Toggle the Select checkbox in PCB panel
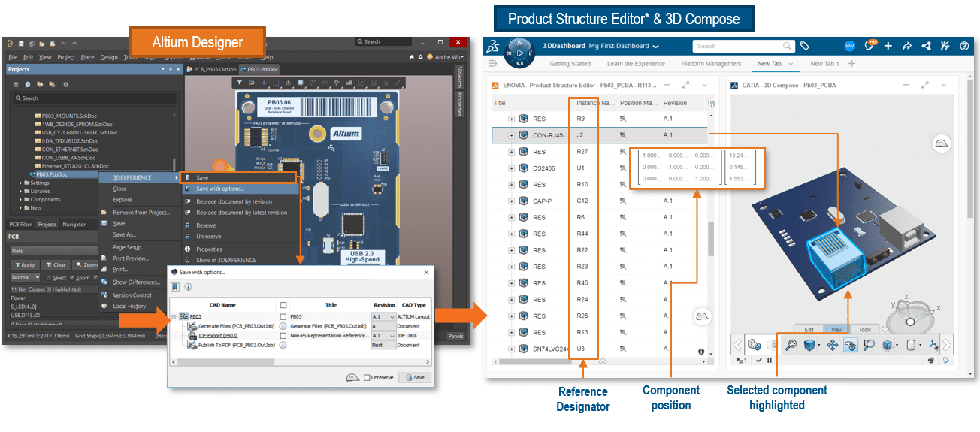980x432 pixels. [x=47, y=277]
